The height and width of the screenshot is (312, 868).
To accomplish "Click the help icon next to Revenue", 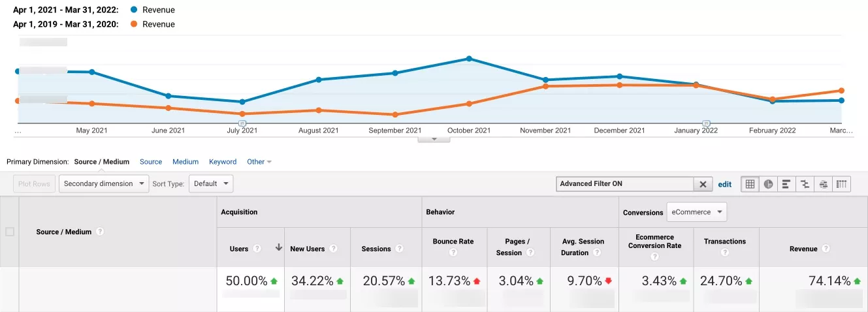I will coord(826,249).
